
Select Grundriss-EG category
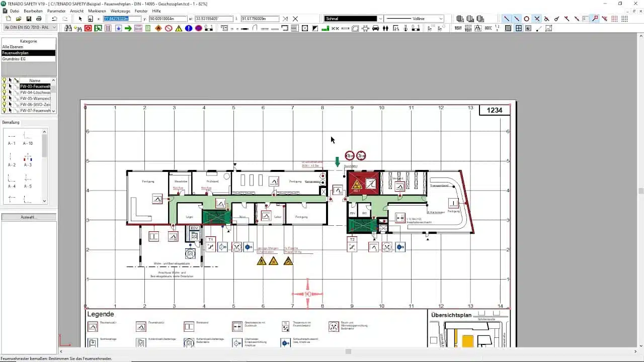point(29,59)
